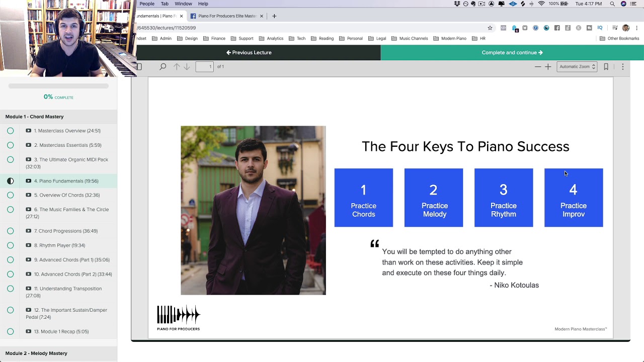This screenshot has height=362, width=644.
Task: Click the code brackets extension icon
Action: pyautogui.click(x=503, y=28)
